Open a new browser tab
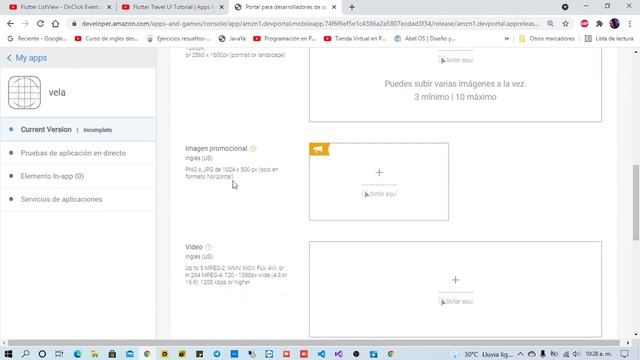 pos(352,7)
